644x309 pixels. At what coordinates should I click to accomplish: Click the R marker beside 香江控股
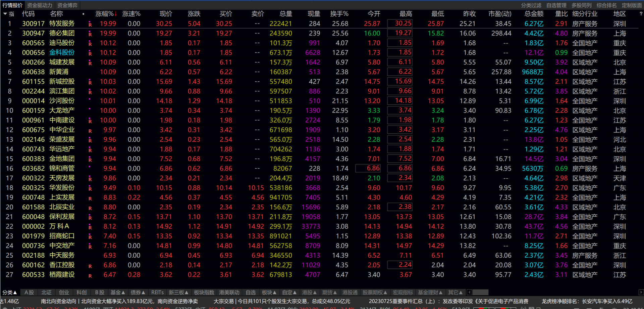coord(90,266)
